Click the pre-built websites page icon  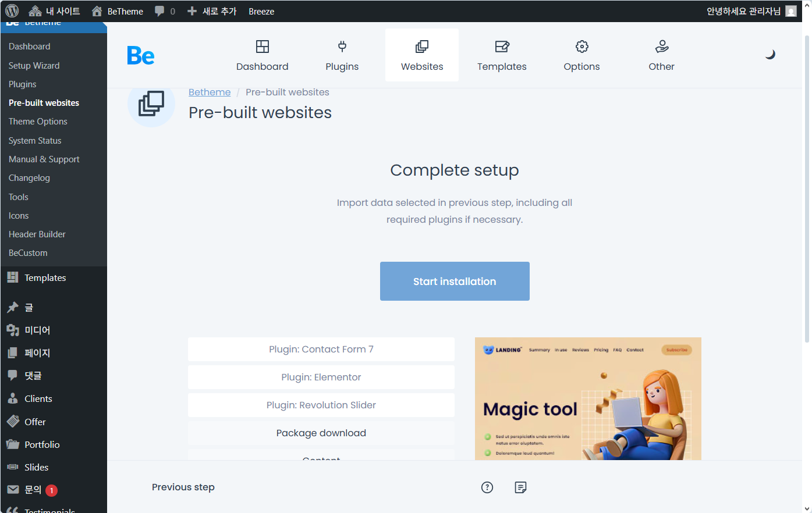[x=151, y=104]
